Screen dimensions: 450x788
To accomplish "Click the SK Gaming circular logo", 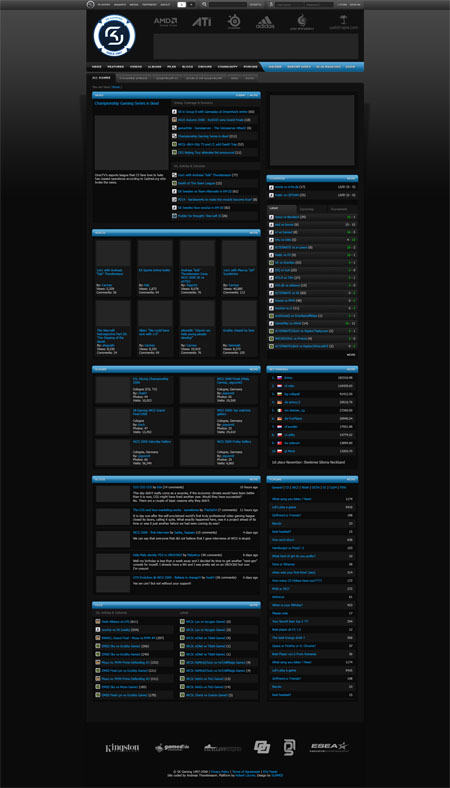I will click(x=114, y=35).
